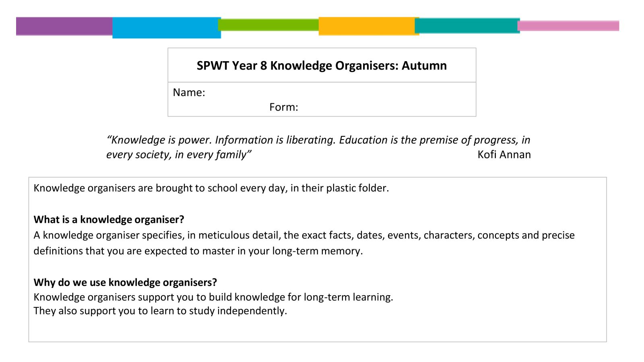The image size is (644, 362).
Task: Click 'What is a knowledge organiser?' heading
Action: click(109, 220)
